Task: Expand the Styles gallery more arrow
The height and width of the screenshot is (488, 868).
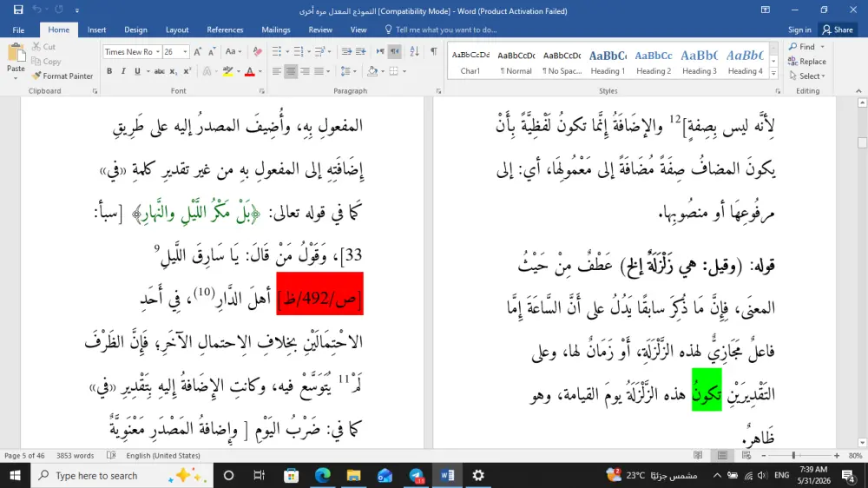Action: point(773,74)
